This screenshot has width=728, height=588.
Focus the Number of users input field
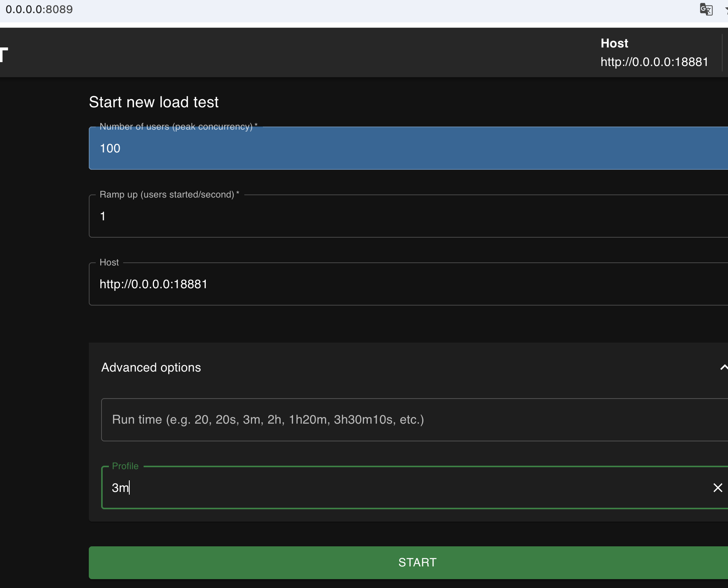tap(408, 148)
